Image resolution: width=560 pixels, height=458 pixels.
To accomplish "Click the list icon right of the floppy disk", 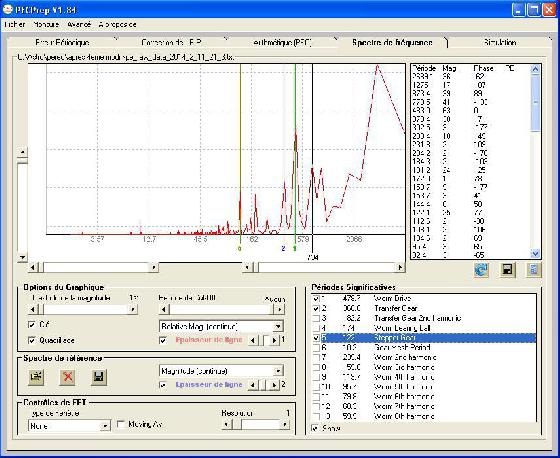I will click(x=534, y=270).
